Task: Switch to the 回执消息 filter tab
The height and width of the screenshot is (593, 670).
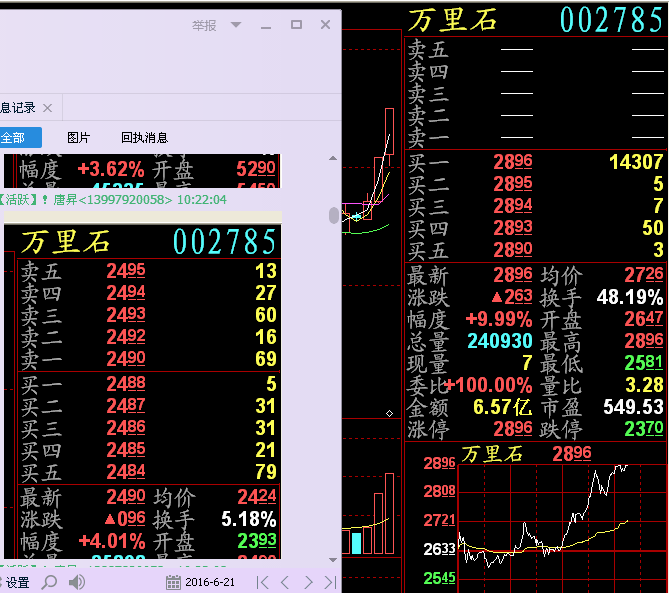Action: (144, 138)
